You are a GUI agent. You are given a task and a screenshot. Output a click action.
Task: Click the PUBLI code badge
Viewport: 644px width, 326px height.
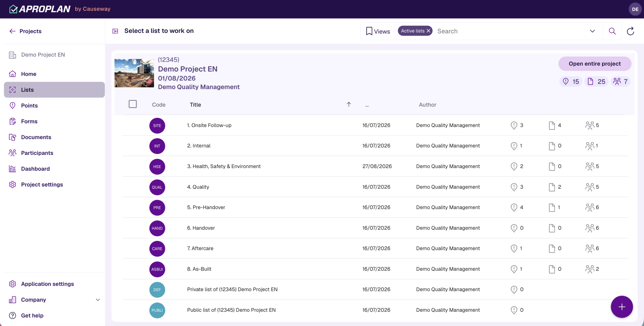pyautogui.click(x=157, y=310)
